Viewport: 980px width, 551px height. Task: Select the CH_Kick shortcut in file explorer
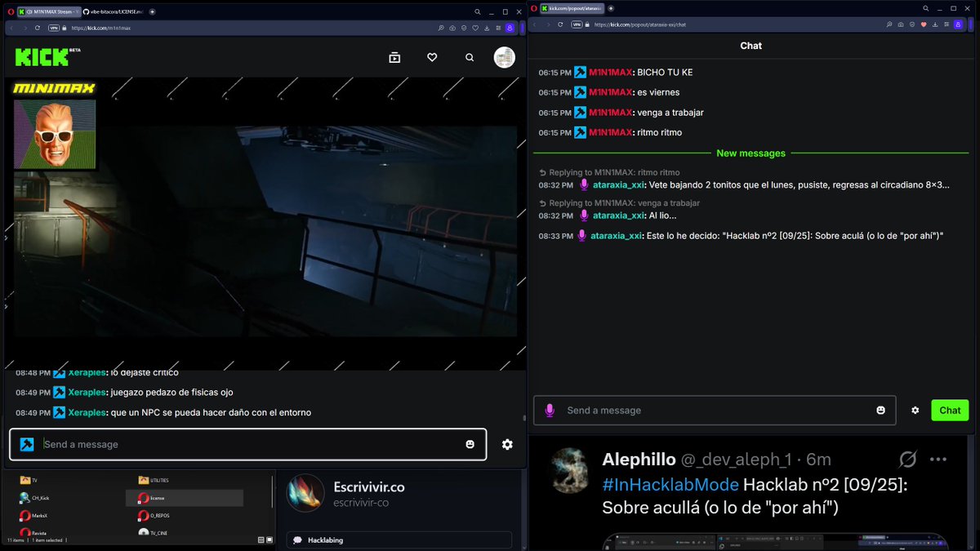[x=34, y=497]
